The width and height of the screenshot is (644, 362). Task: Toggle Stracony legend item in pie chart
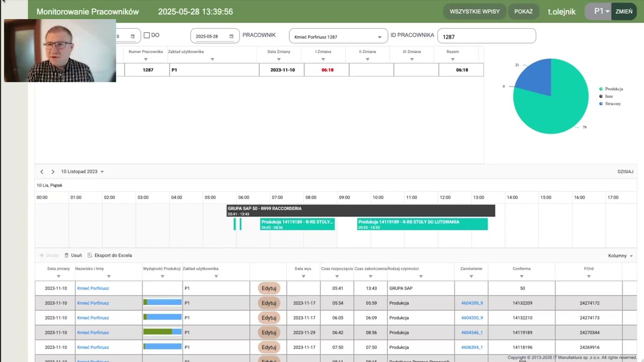click(610, 104)
